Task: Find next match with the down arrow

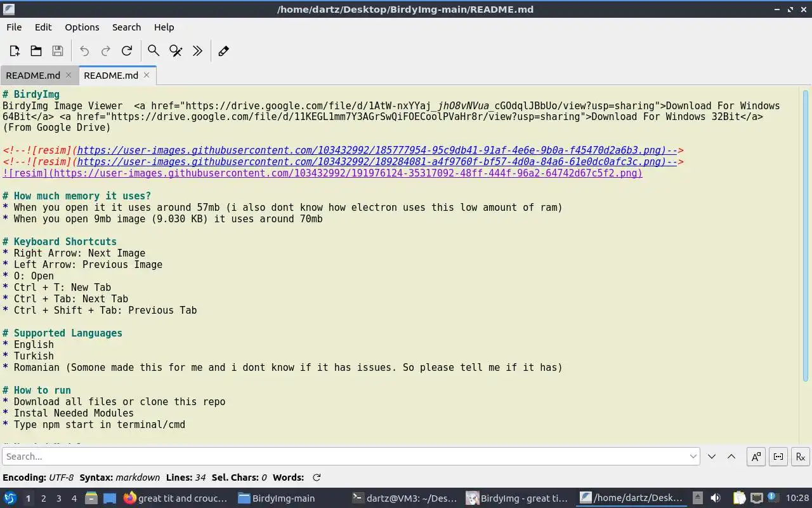Action: [x=712, y=457]
